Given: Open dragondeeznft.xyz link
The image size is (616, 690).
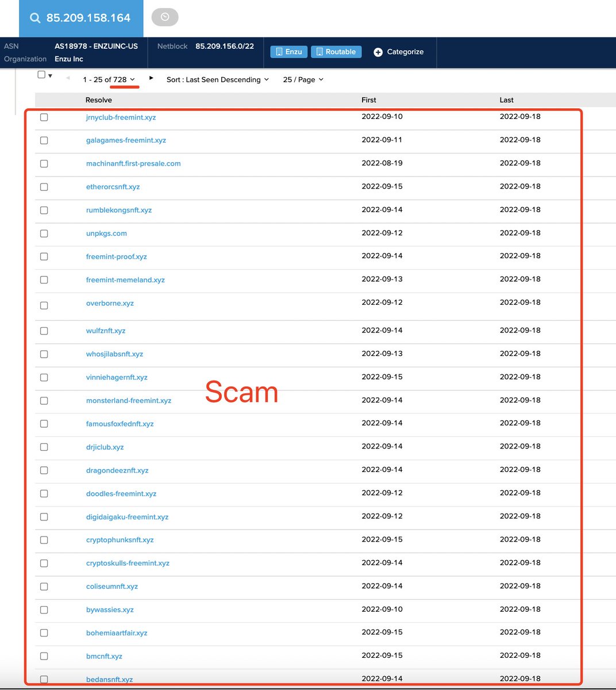Looking at the screenshot, I should (117, 470).
